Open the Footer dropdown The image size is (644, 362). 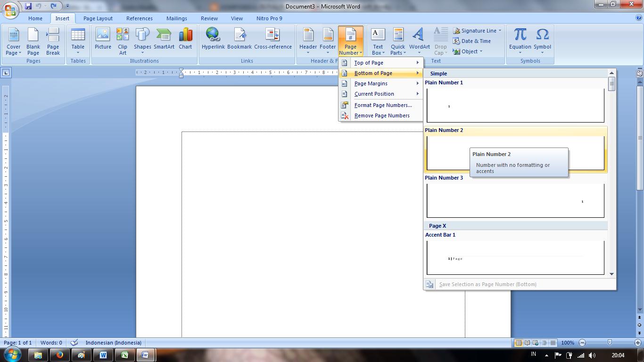(x=328, y=41)
